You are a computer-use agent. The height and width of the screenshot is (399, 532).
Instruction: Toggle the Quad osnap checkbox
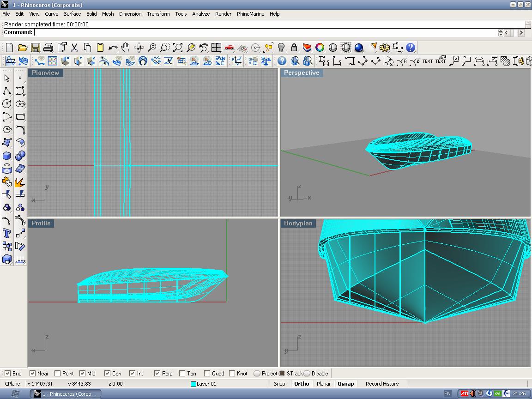[207, 374]
